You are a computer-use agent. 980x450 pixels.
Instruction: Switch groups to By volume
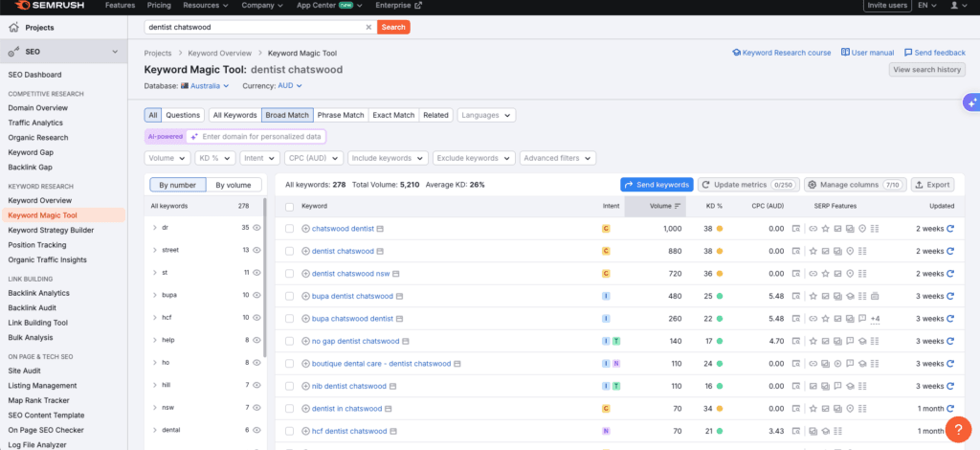[234, 185]
